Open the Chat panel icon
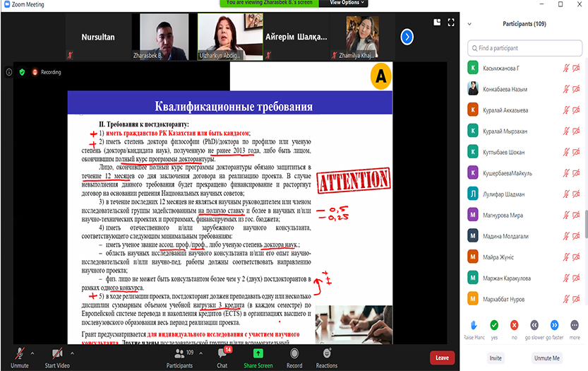588x371 pixels. (222, 353)
